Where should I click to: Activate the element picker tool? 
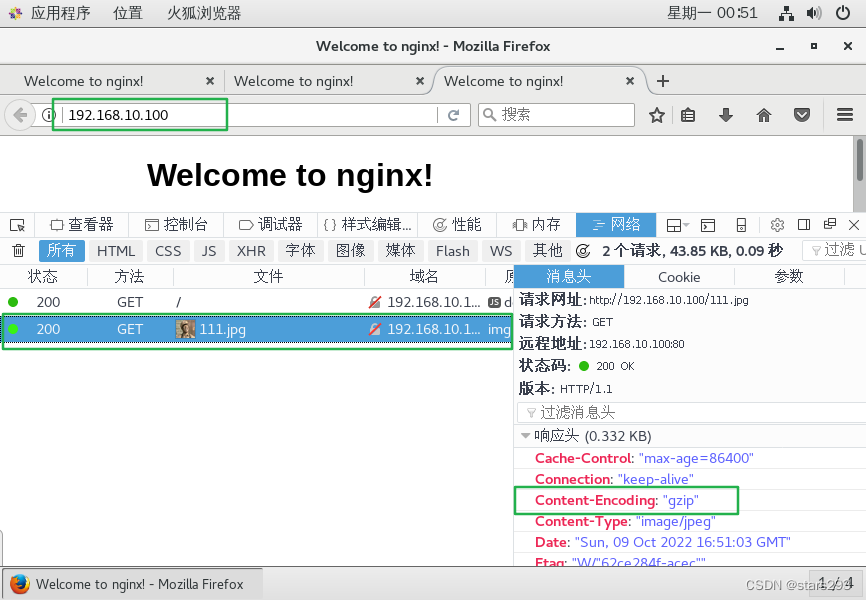17,225
